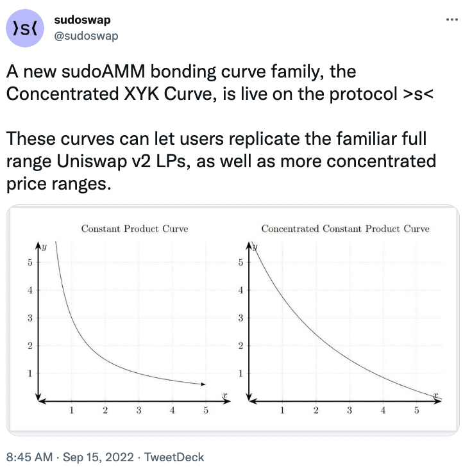
Task: Click the left chart's y axis label
Action: [x=44, y=247]
